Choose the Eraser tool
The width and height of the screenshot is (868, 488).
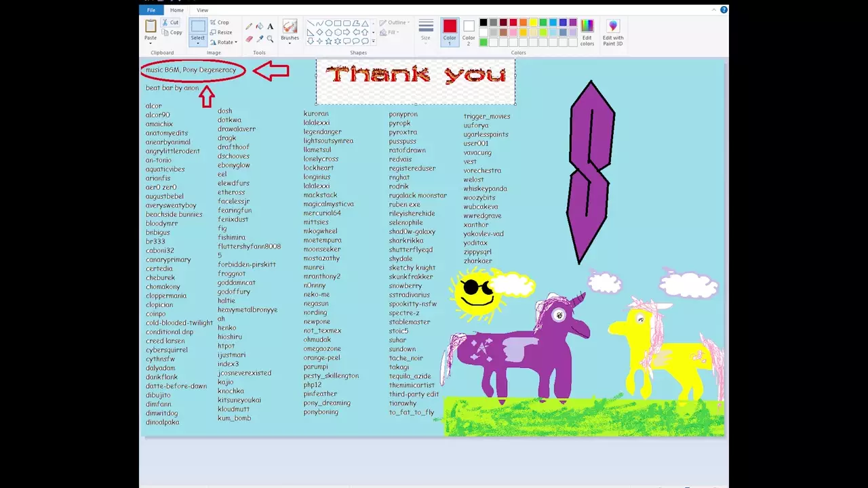[249, 39]
